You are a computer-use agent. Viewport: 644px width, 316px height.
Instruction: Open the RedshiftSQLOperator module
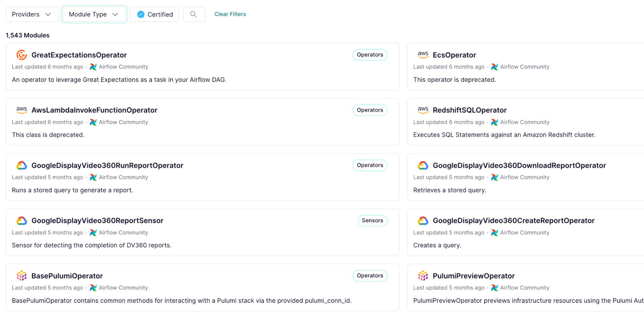coord(469,110)
